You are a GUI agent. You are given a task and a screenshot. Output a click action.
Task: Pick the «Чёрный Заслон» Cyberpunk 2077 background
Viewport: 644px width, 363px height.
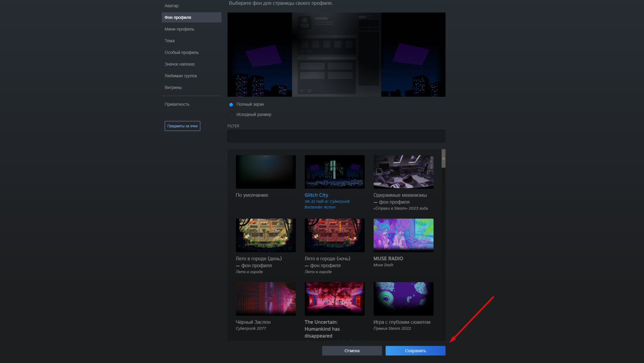tap(265, 299)
